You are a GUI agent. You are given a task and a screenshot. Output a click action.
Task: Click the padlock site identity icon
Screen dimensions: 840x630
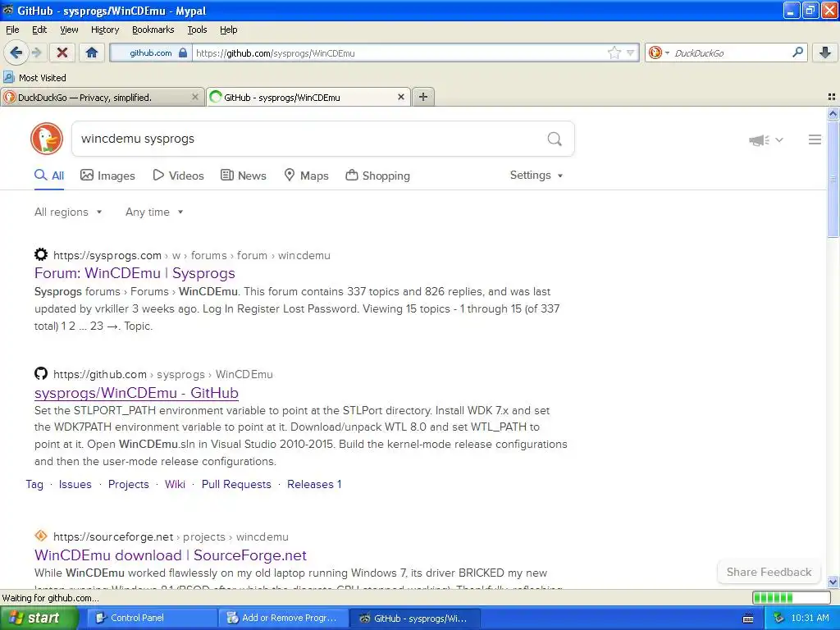pyautogui.click(x=183, y=52)
